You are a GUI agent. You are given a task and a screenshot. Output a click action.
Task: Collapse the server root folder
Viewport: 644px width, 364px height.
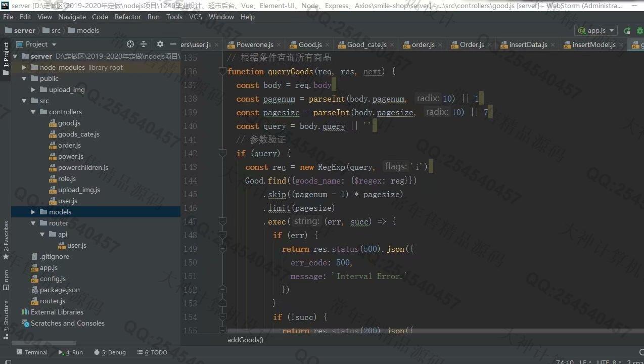click(x=15, y=56)
